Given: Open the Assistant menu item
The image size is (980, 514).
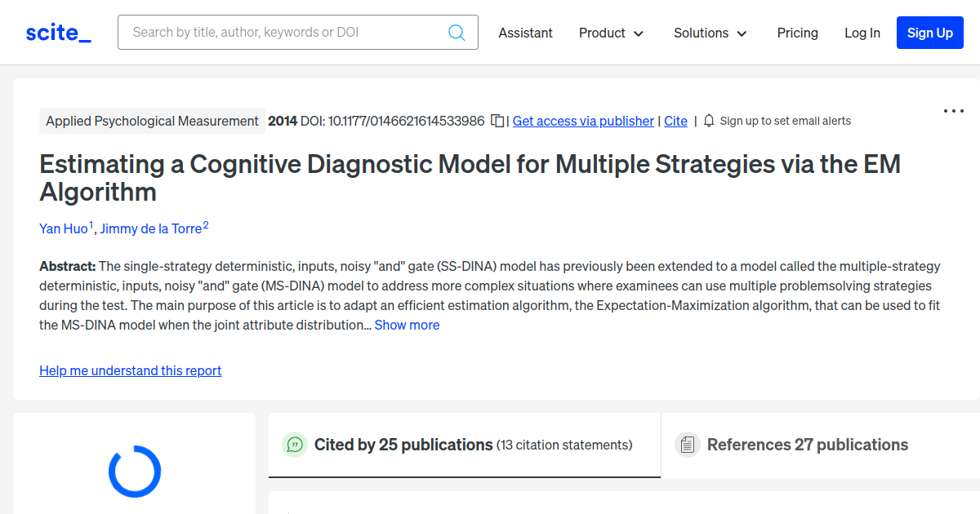Looking at the screenshot, I should point(525,33).
